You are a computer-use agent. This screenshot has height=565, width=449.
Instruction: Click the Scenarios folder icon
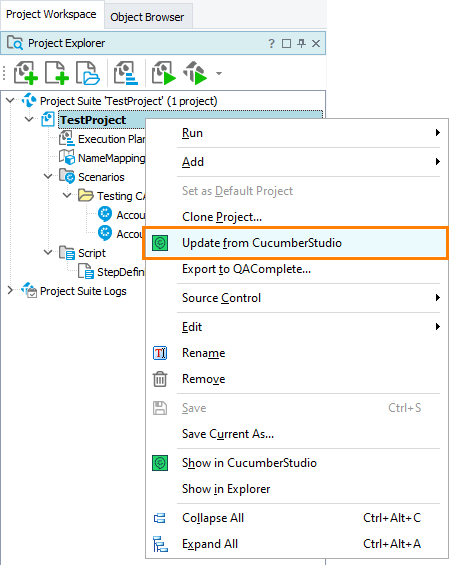click(67, 176)
